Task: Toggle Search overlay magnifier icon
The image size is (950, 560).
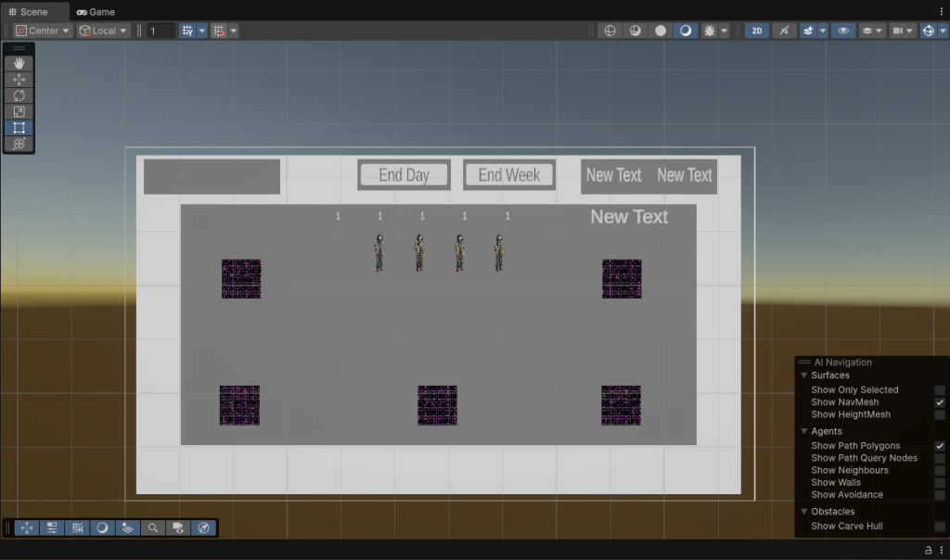Action: coord(153,528)
